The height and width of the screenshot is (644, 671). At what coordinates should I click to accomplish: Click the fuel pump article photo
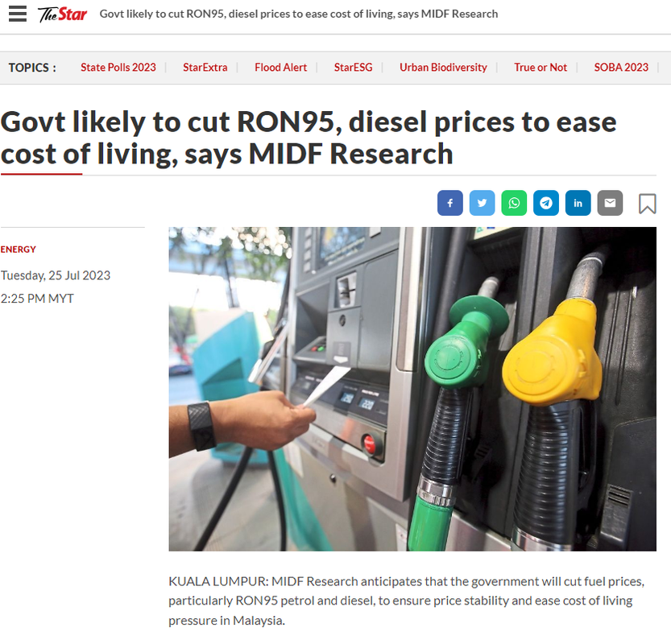coord(412,389)
